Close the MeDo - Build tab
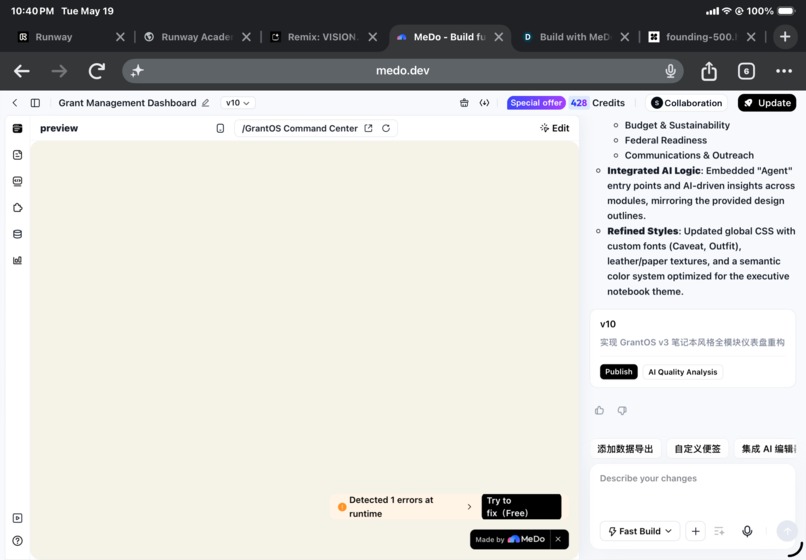Image resolution: width=806 pixels, height=560 pixels. [499, 37]
